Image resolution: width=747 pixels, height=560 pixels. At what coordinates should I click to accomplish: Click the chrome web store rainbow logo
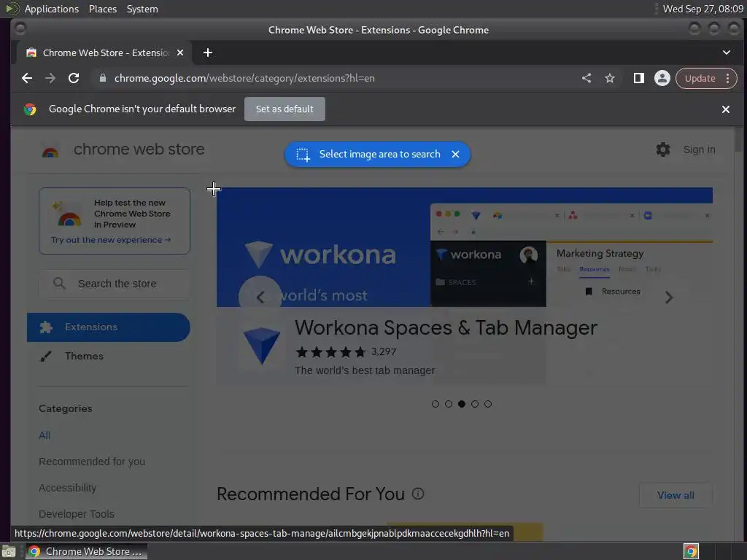click(50, 152)
